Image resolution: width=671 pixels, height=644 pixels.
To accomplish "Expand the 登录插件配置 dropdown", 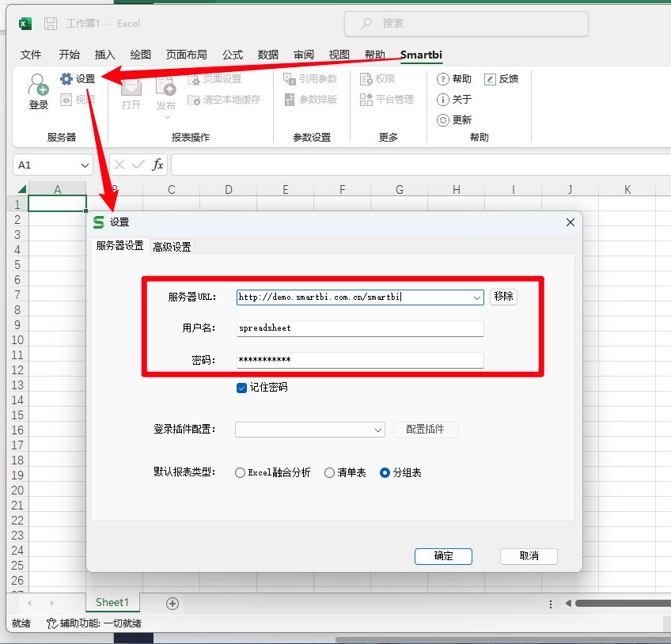I will [x=378, y=430].
